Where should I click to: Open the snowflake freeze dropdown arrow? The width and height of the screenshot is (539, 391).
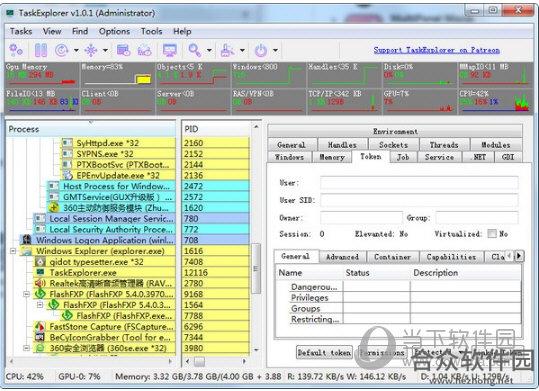point(105,50)
